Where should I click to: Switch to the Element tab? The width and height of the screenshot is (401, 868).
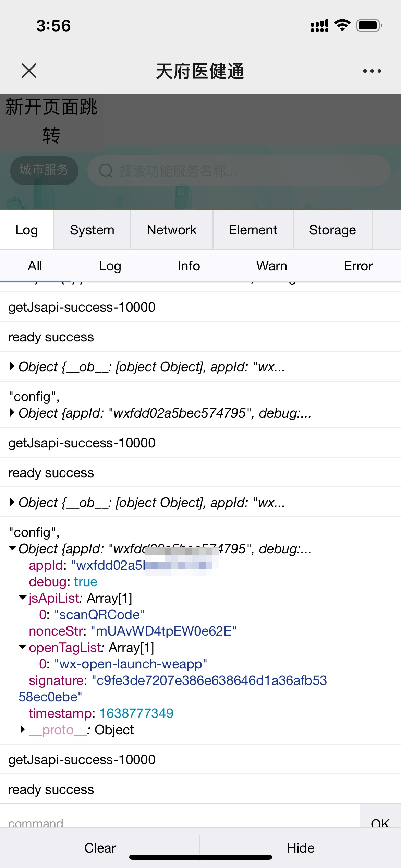(253, 230)
